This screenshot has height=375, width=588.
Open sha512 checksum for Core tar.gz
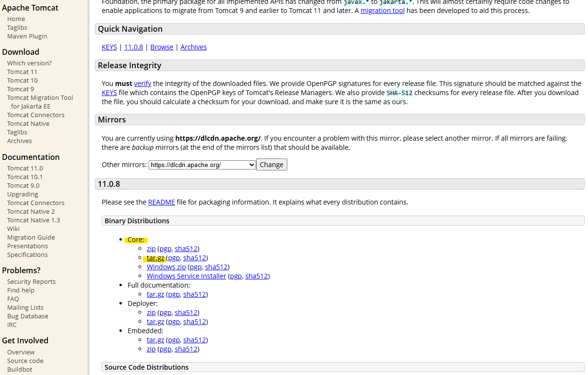pyautogui.click(x=195, y=258)
